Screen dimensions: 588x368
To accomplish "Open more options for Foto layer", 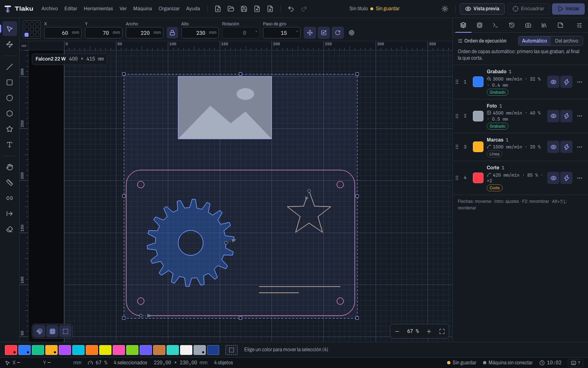I will [579, 116].
